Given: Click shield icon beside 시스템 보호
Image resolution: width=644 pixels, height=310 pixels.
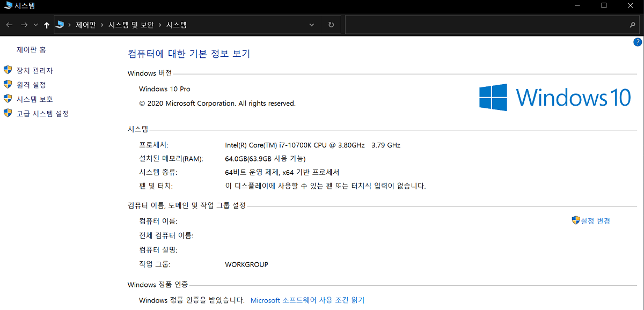Looking at the screenshot, I should pyautogui.click(x=8, y=99).
